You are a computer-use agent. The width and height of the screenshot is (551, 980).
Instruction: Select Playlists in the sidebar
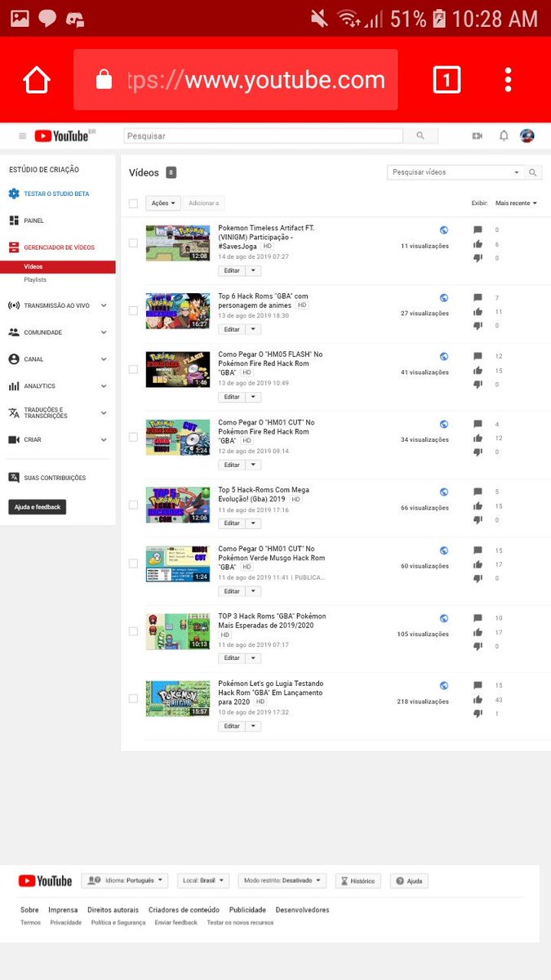coord(35,280)
